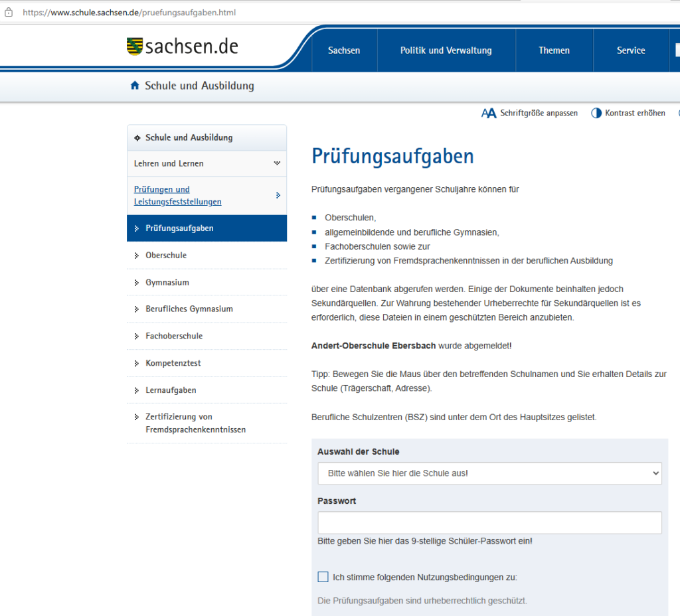Viewport: 680px width, 616px height.
Task: Open the Themen navigation menu
Action: click(554, 50)
